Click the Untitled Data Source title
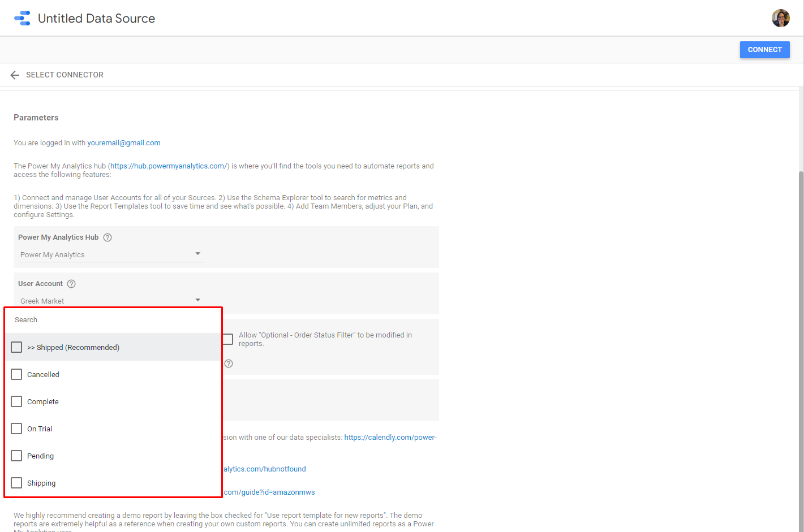The image size is (804, 532). pos(96,19)
